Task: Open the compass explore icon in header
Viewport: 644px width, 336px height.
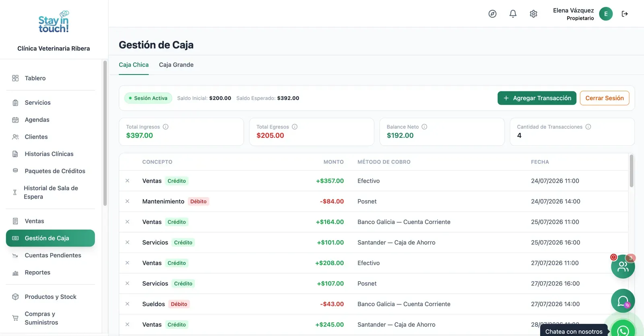Action: [x=492, y=14]
